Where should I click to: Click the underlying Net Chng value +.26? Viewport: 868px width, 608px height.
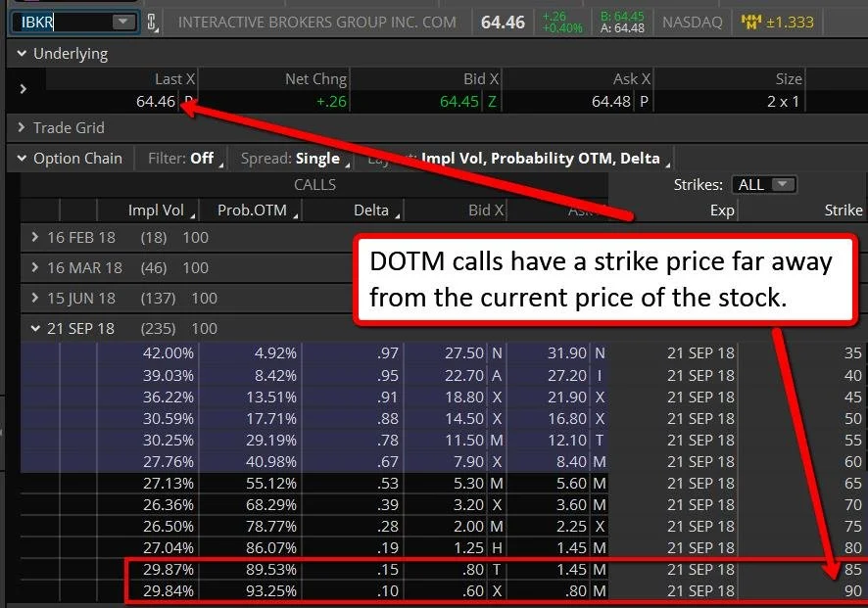[x=331, y=102]
